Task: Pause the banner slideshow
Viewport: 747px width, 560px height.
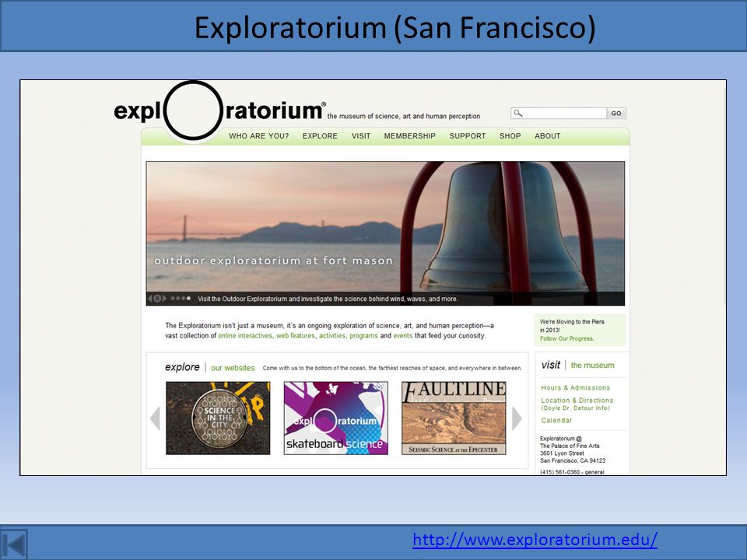Action: (x=157, y=299)
